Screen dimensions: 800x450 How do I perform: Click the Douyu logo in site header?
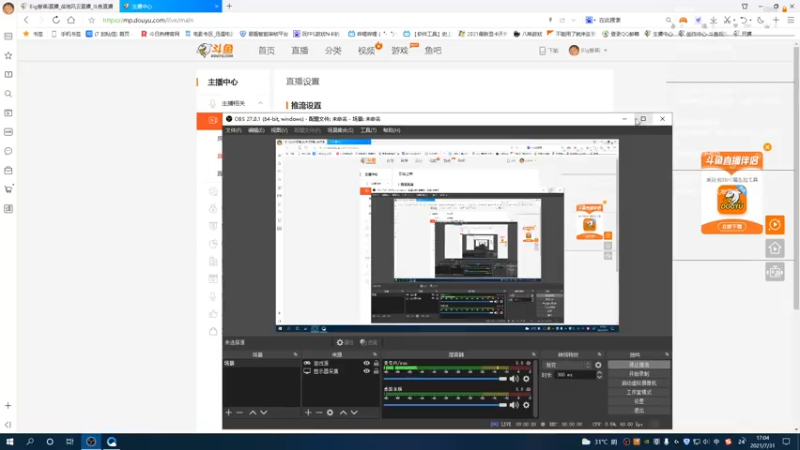click(x=216, y=50)
